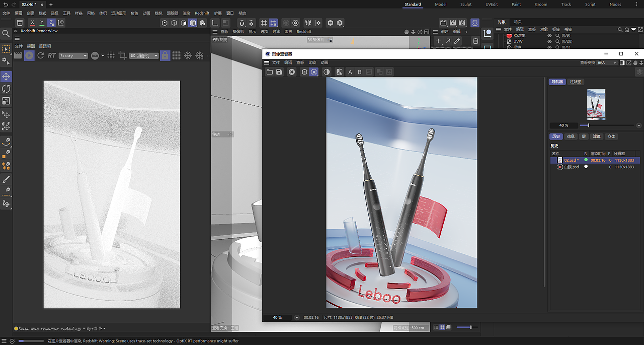Open the Picture Viewer hamburger menu
Screen dimensions: 644x345
click(267, 62)
